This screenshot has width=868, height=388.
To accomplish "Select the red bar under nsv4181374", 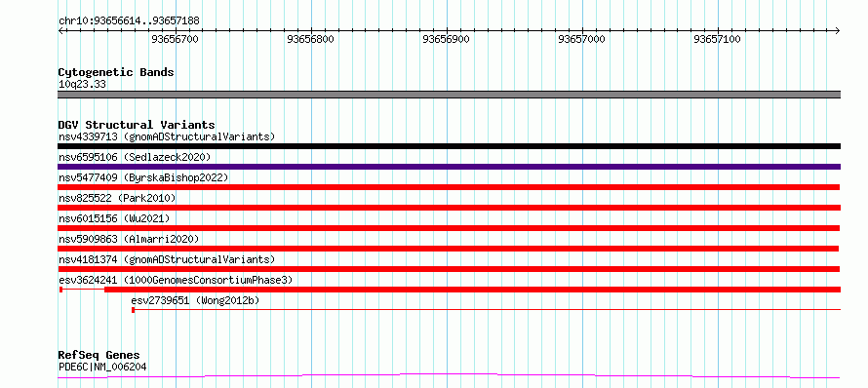I will click(x=449, y=269).
